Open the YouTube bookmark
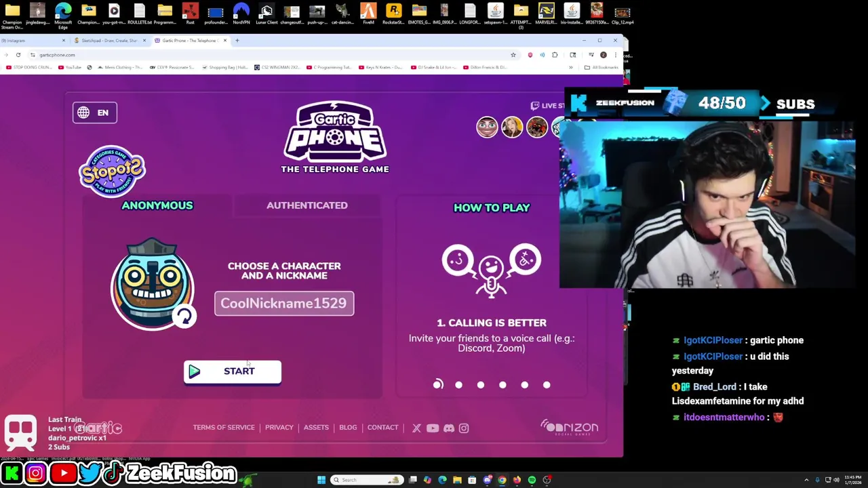 pos(70,67)
